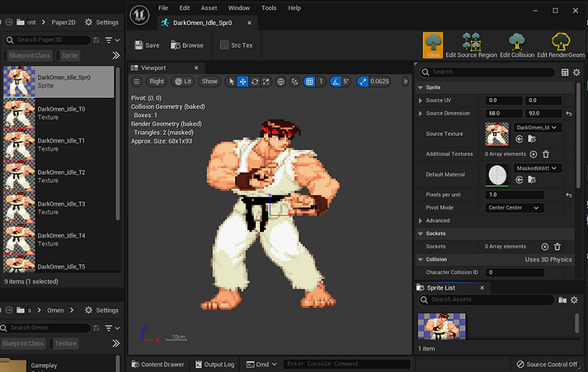Toggle the Sprite filter chip in Paper2D
588x372 pixels.
pyautogui.click(x=69, y=55)
